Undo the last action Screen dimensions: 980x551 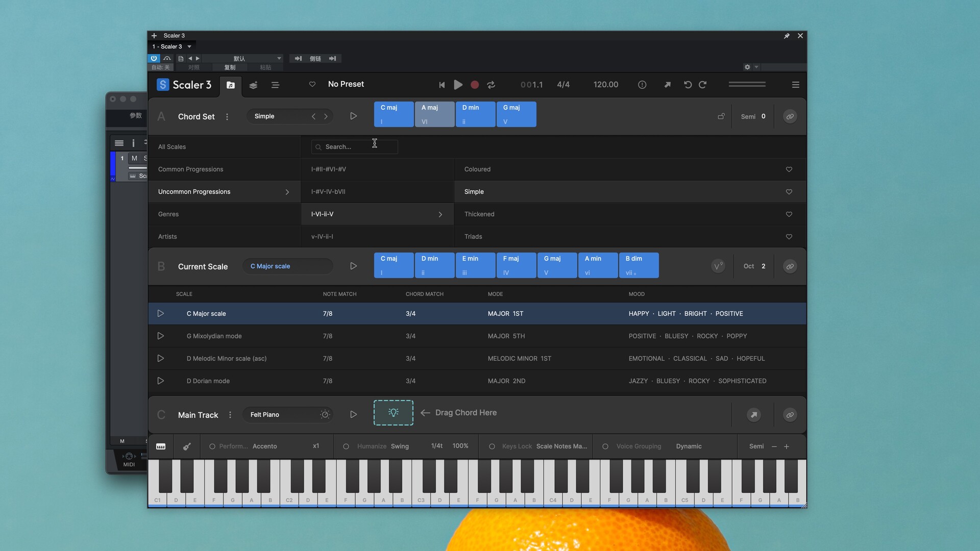(x=688, y=85)
